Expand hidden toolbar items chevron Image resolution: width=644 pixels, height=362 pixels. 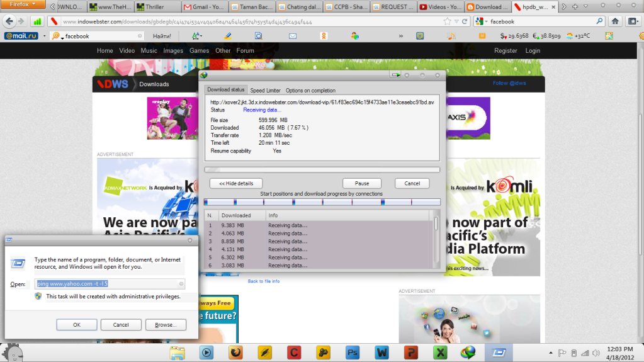[401, 36]
